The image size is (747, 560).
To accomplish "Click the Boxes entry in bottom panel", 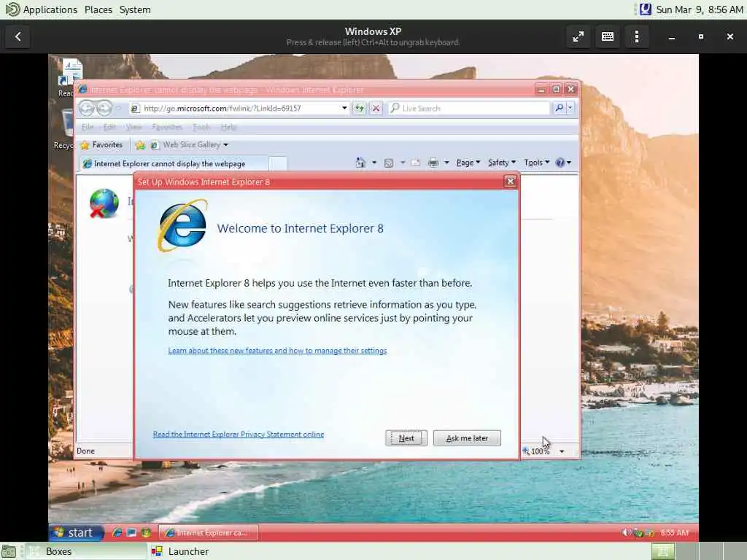I will point(86,551).
